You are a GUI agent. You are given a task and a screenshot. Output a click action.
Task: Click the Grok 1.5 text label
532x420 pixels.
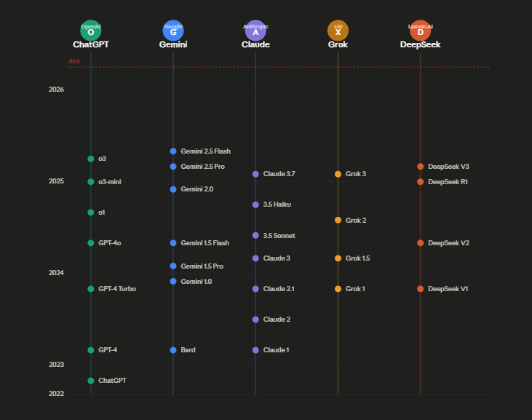(357, 258)
